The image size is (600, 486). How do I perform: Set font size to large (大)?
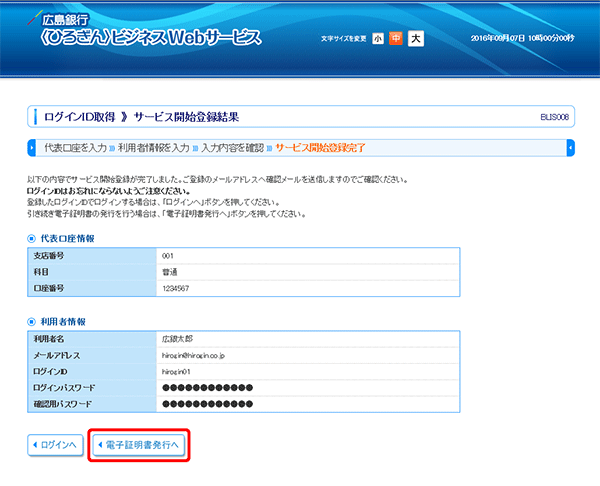click(x=416, y=39)
